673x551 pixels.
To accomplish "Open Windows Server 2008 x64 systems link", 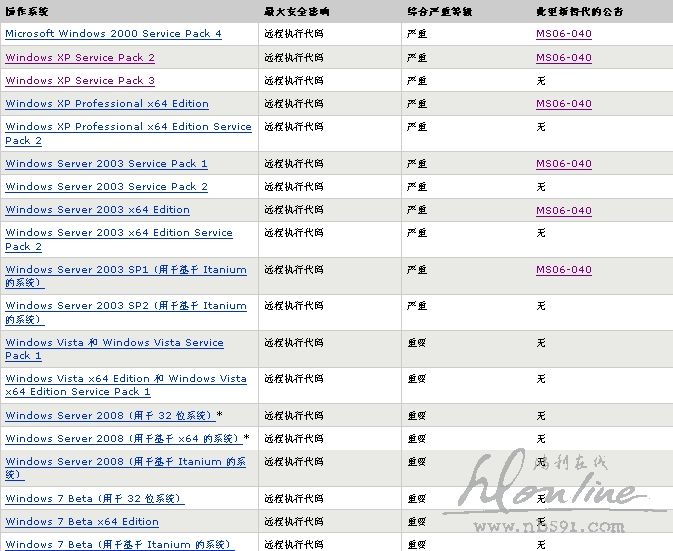I will [124, 439].
